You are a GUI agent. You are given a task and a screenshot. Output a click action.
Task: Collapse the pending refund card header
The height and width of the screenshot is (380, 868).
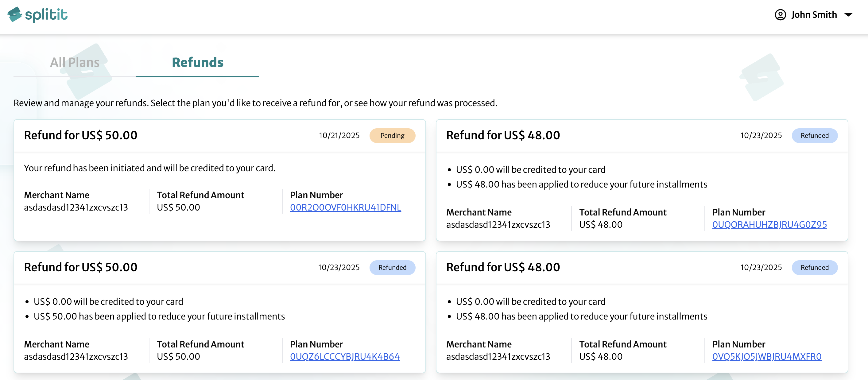click(x=219, y=135)
